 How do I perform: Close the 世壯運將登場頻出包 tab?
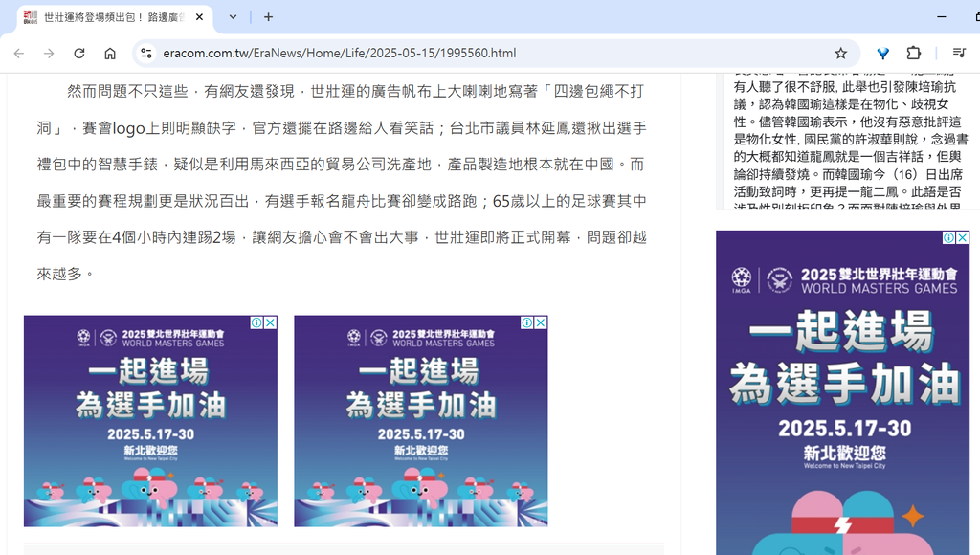click(199, 17)
